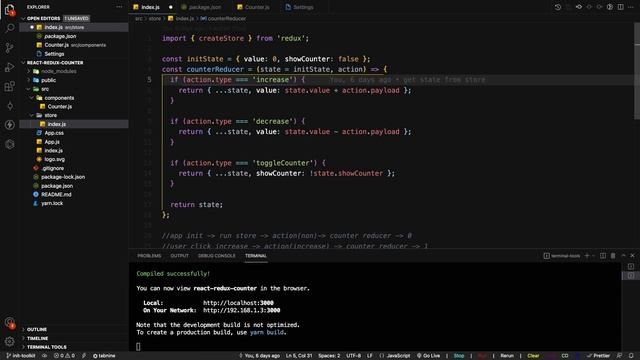
Task: Open the Extensions view icon
Action: pos(9,86)
